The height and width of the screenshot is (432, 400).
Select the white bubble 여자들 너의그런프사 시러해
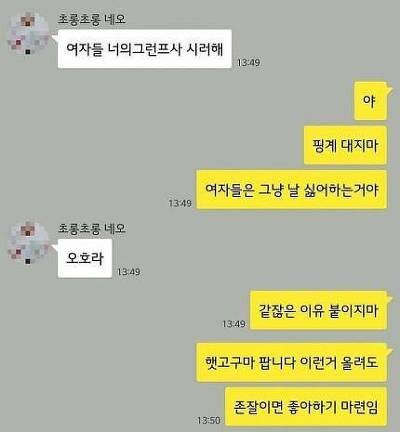(145, 49)
